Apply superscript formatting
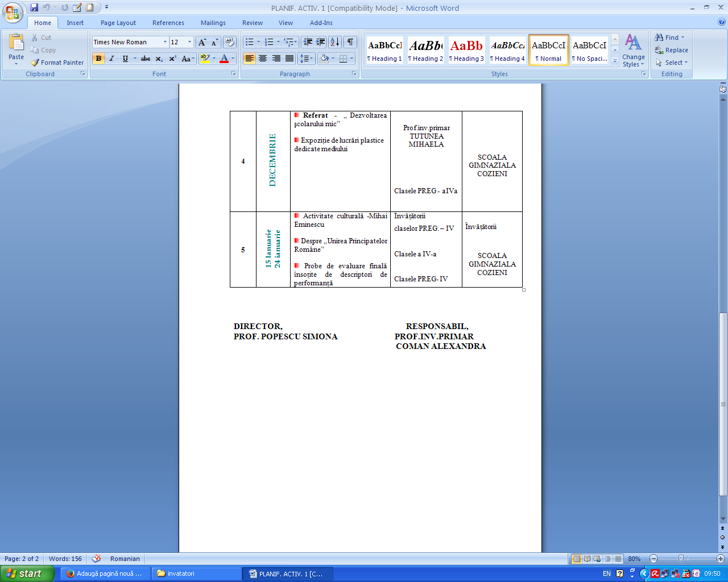728x582 pixels. (172, 59)
